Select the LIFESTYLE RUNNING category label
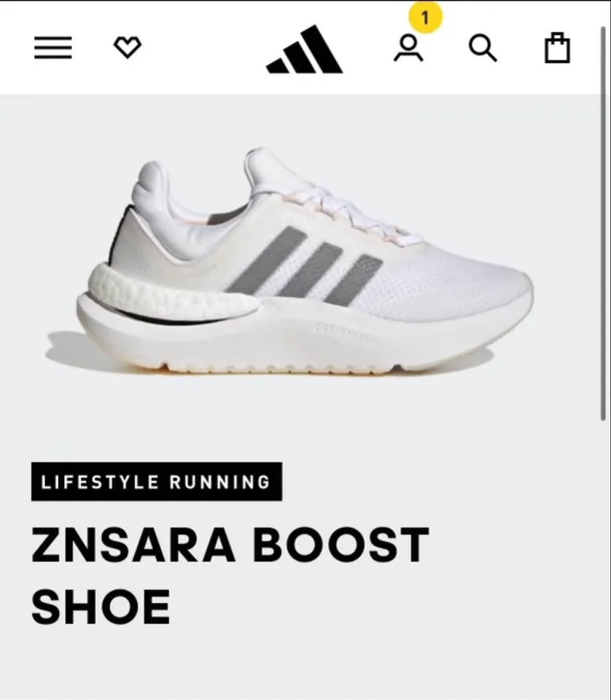 click(x=157, y=482)
